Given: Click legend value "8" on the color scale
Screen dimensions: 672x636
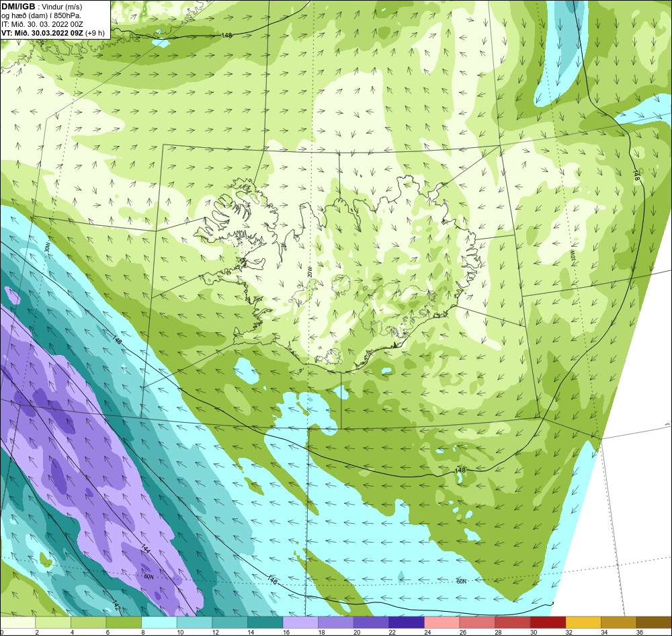Looking at the screenshot, I should pos(142,632).
